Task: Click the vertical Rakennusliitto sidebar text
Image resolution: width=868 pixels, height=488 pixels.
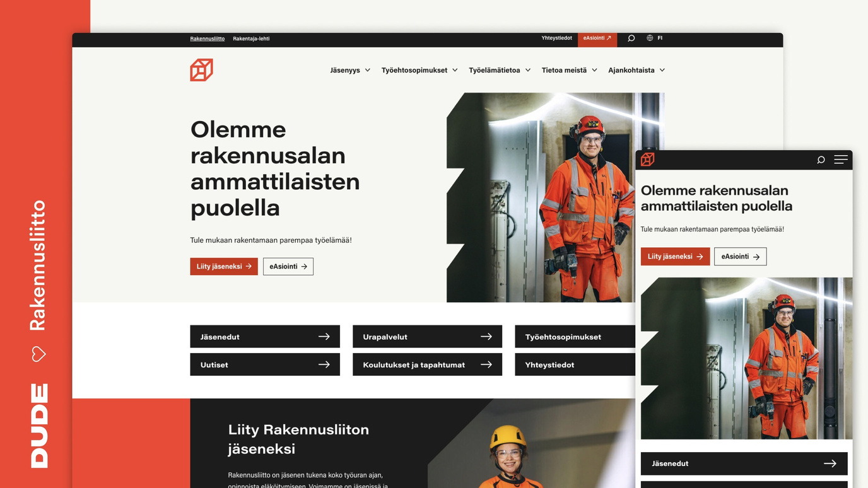Action: point(38,265)
